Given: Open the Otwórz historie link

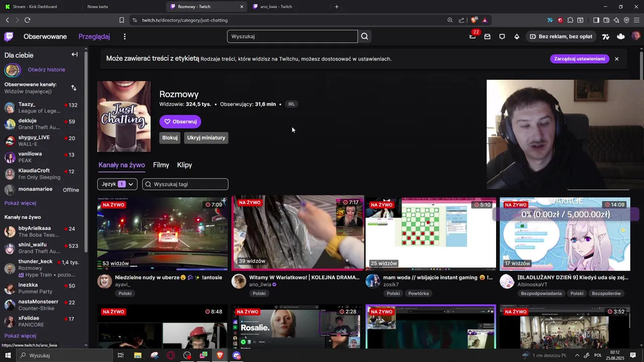Looking at the screenshot, I should pos(46,70).
